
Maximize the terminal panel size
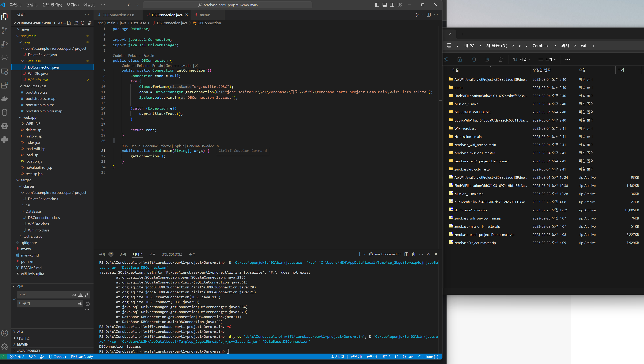(429, 254)
